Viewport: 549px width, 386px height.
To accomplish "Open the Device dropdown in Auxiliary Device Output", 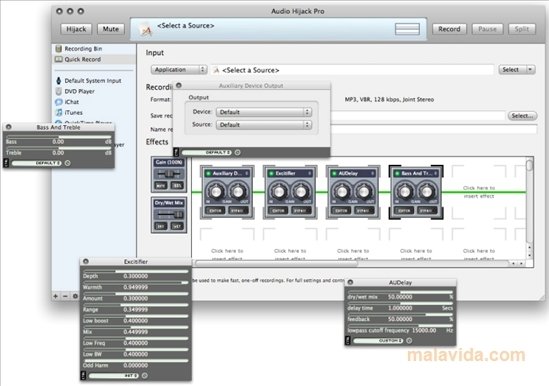I will click(x=264, y=112).
